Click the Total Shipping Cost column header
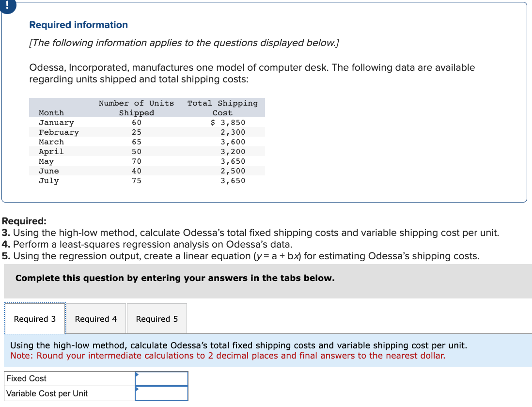This screenshot has width=532, height=407. tap(222, 108)
